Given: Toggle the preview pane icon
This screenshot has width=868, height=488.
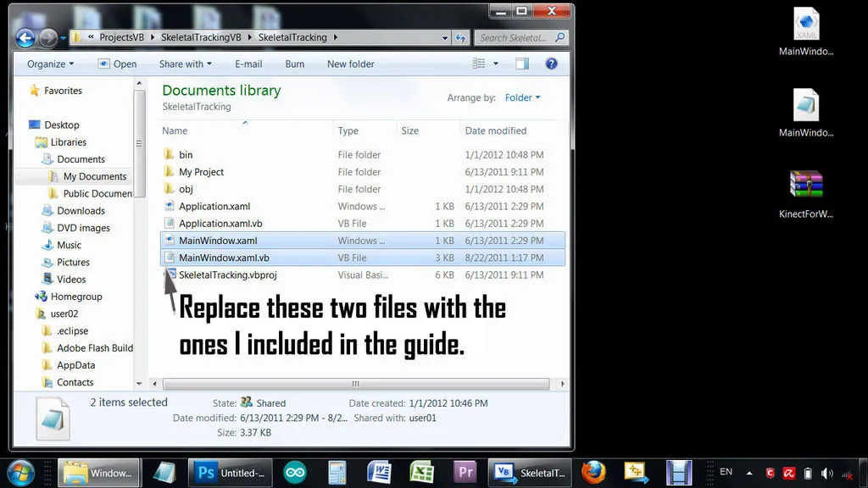Looking at the screenshot, I should 522,64.
